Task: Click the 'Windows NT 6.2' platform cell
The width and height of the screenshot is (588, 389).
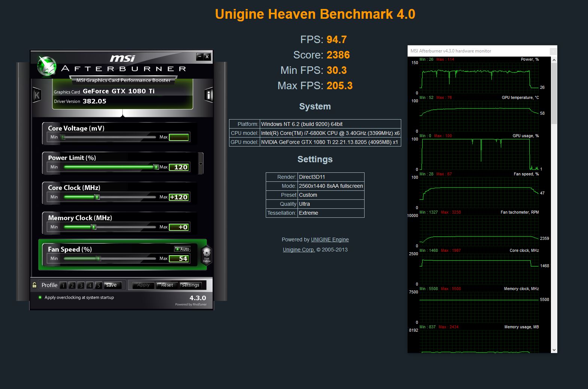Action: pos(330,124)
